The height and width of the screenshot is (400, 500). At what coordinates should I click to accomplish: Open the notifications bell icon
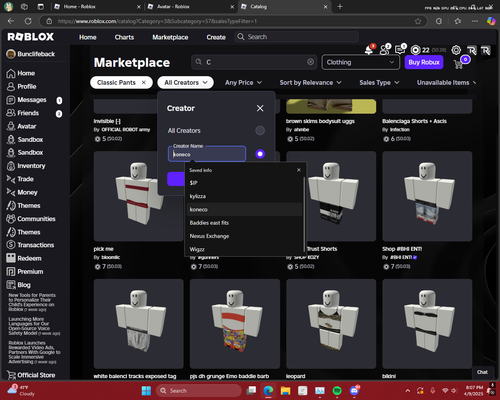click(x=369, y=50)
